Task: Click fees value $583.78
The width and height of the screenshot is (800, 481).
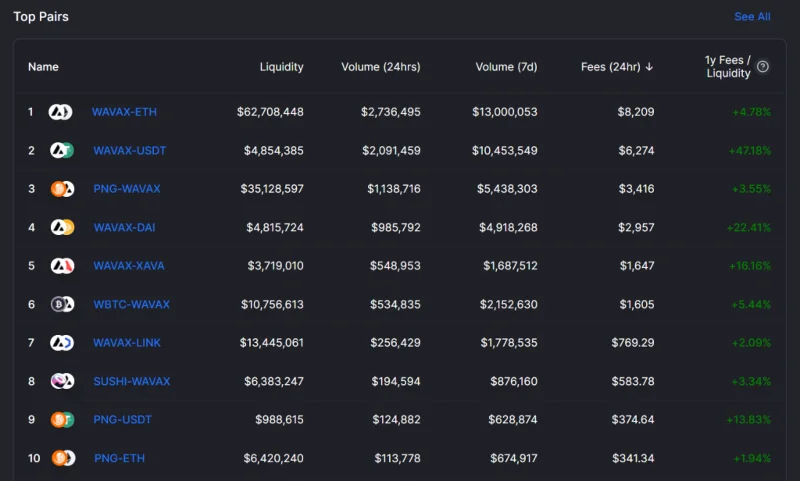Action: (633, 381)
